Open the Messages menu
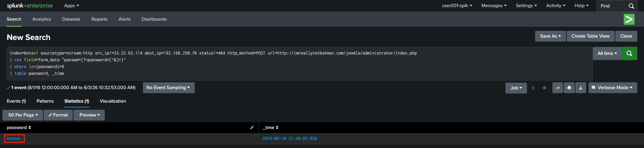 [494, 6]
